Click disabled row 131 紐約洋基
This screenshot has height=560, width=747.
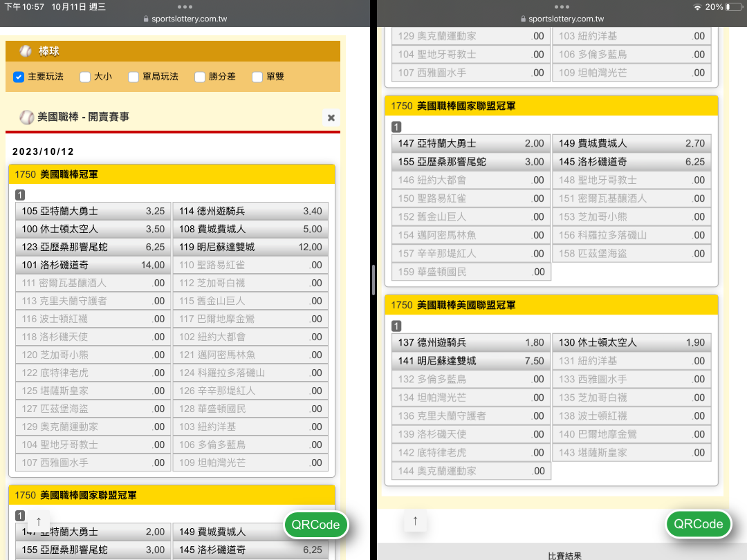coord(631,361)
